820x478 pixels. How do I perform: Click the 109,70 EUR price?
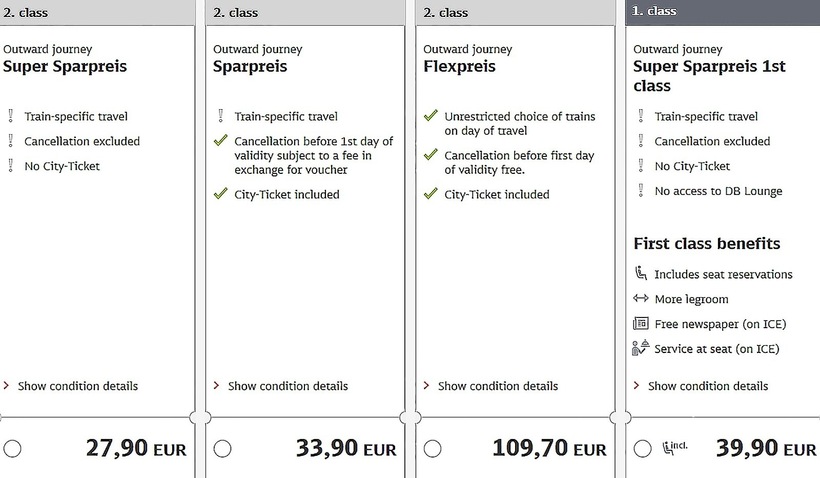(549, 448)
